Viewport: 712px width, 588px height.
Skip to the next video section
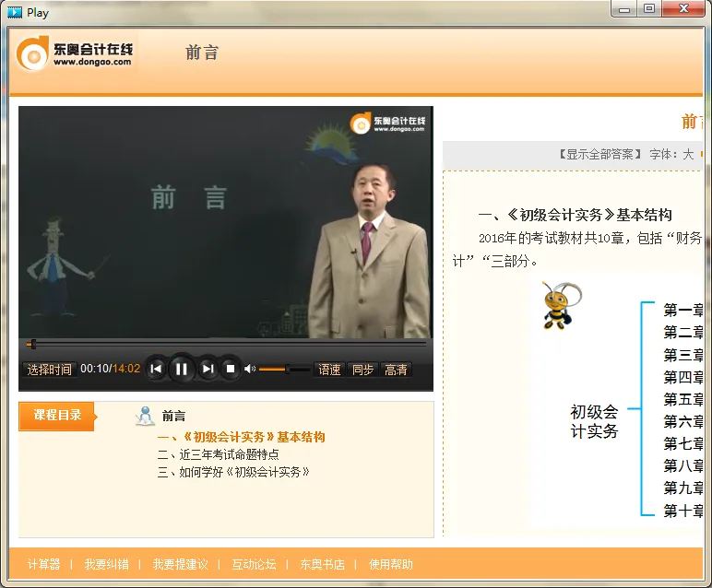click(x=208, y=369)
